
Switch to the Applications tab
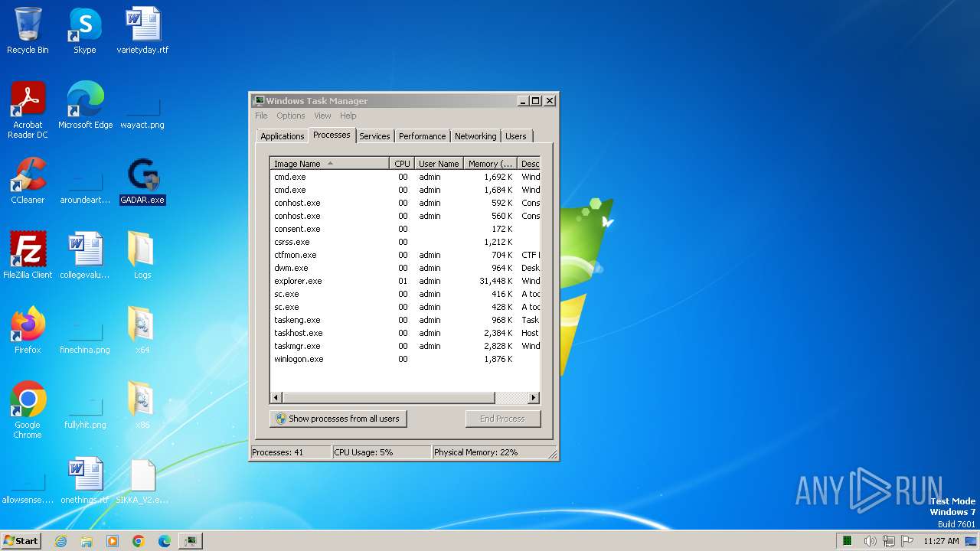pos(282,136)
